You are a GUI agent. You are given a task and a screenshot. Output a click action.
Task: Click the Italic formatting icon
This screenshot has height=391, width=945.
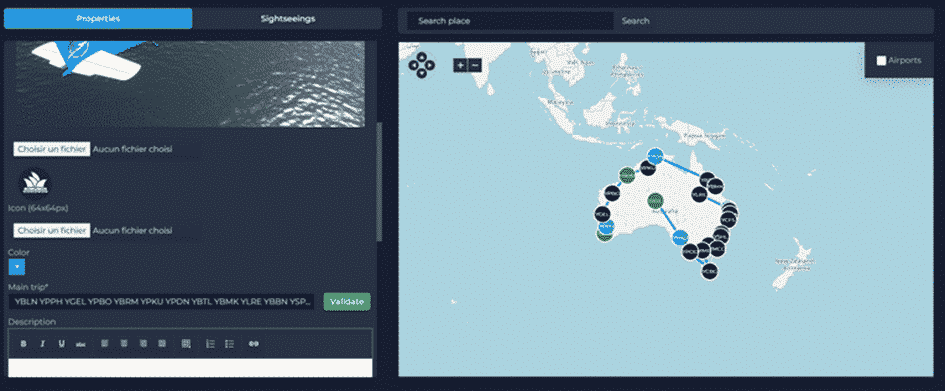click(42, 343)
